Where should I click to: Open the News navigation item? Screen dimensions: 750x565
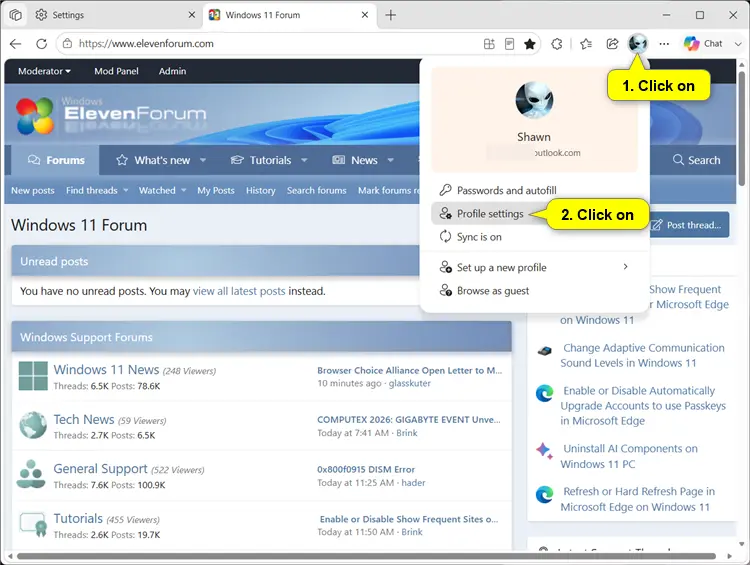click(355, 160)
